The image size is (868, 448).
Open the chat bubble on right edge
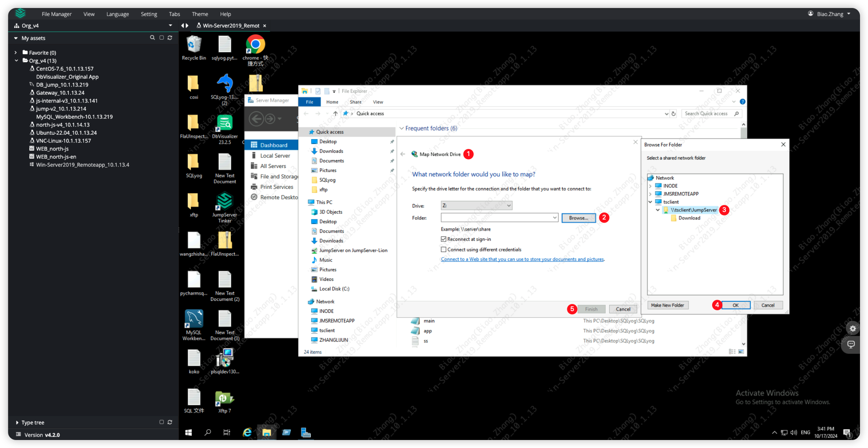(x=851, y=344)
